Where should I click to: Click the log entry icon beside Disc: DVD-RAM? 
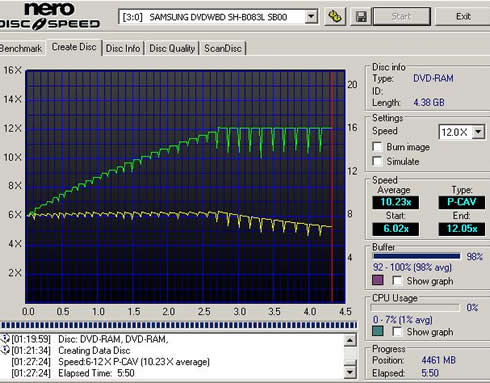[5, 339]
